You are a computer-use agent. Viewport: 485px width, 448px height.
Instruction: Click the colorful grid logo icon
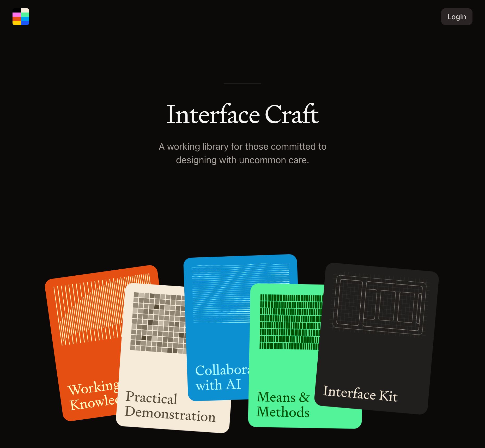tap(21, 17)
